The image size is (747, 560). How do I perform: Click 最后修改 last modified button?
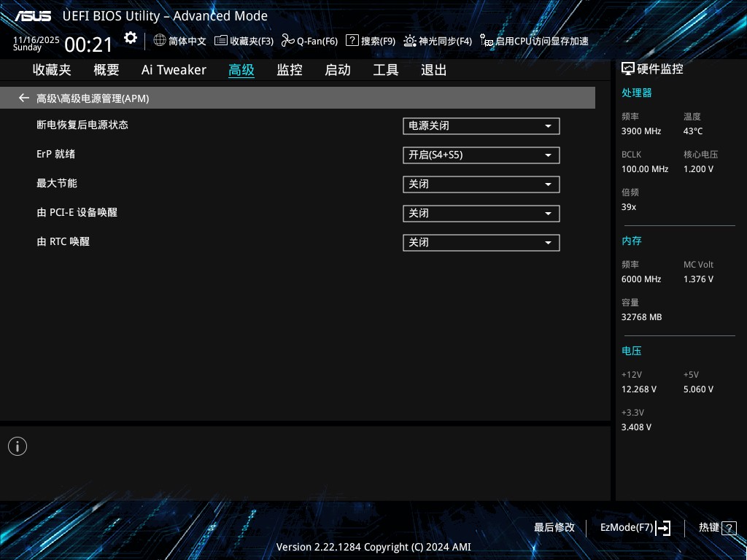(554, 527)
